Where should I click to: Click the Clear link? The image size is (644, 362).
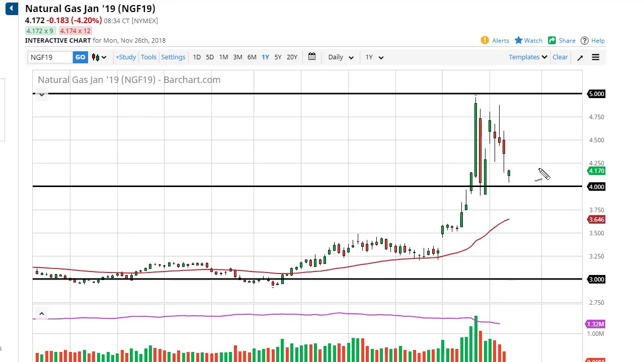560,57
